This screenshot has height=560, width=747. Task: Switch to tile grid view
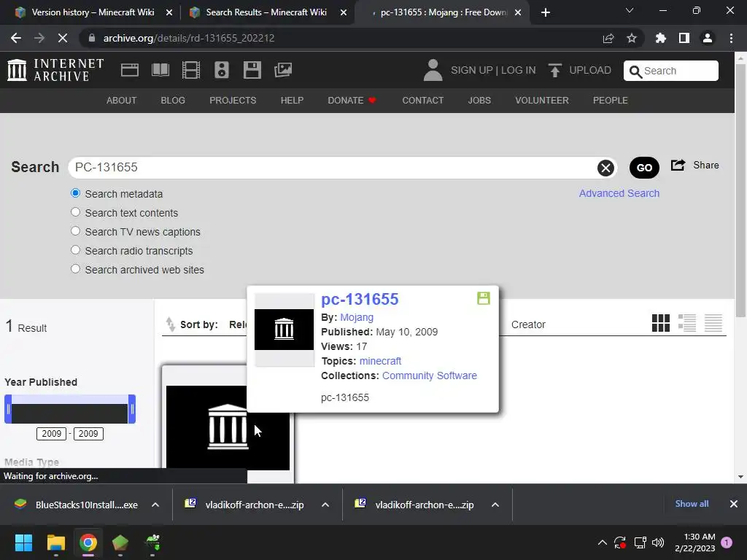coord(661,323)
